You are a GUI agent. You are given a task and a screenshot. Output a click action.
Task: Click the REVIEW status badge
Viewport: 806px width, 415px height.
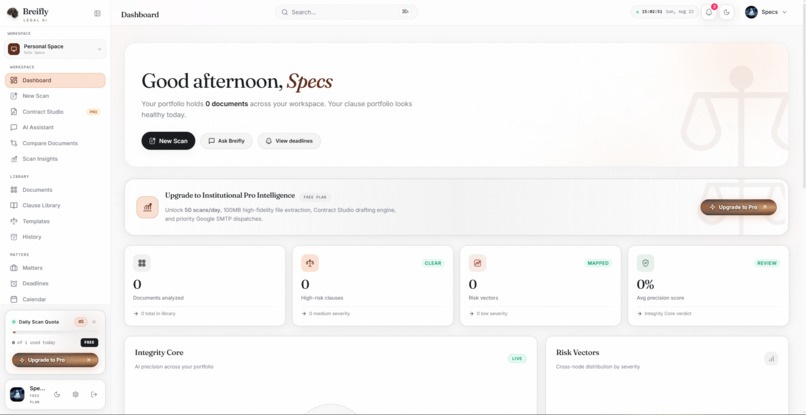[767, 263]
